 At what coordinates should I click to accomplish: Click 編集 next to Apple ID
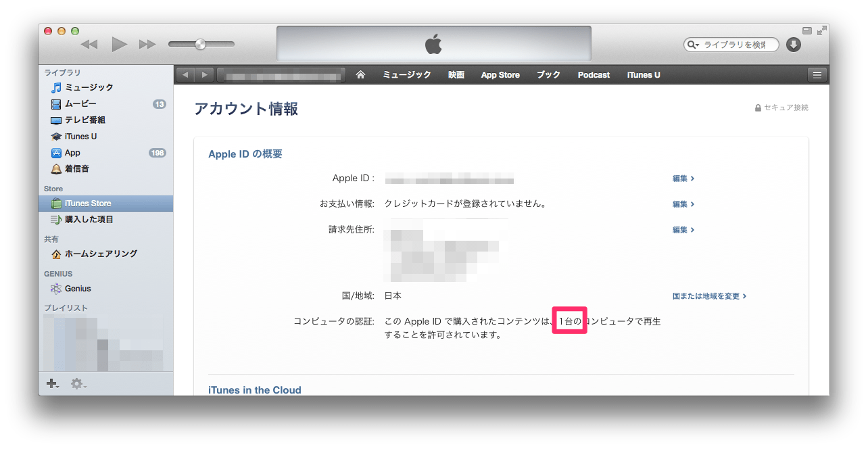683,179
